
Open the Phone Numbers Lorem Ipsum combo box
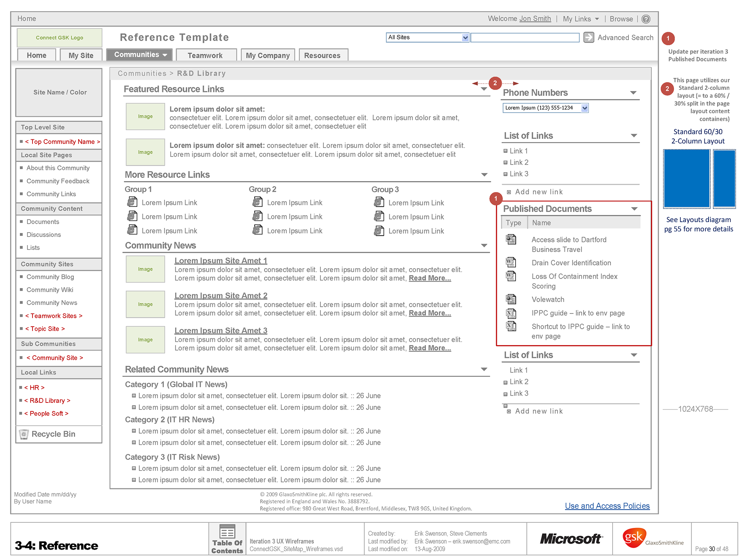coord(584,108)
